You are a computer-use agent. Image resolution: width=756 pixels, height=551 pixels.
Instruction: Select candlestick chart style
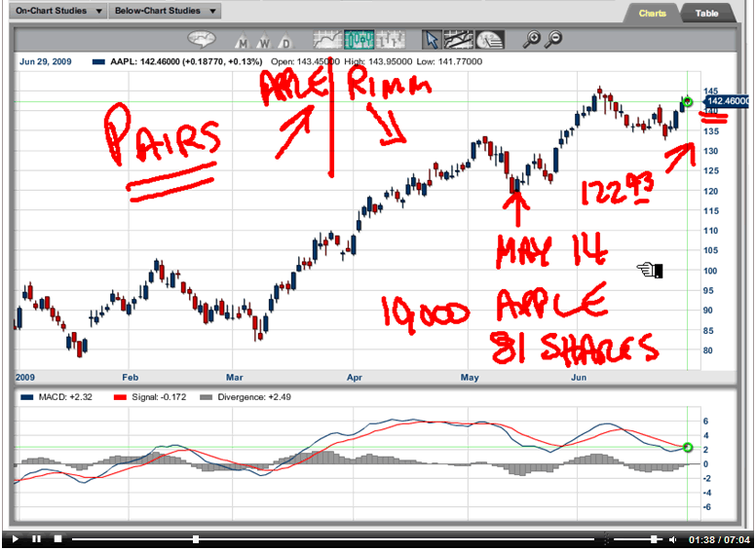359,40
